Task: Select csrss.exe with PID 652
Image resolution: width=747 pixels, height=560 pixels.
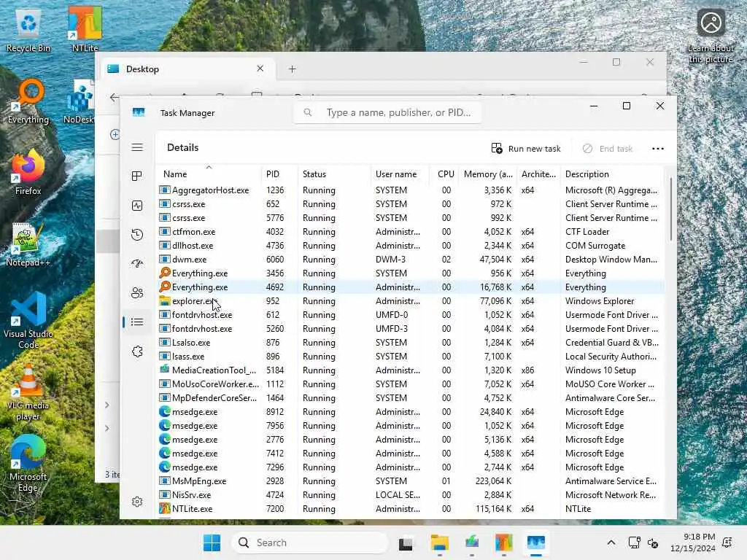Action: coord(410,204)
